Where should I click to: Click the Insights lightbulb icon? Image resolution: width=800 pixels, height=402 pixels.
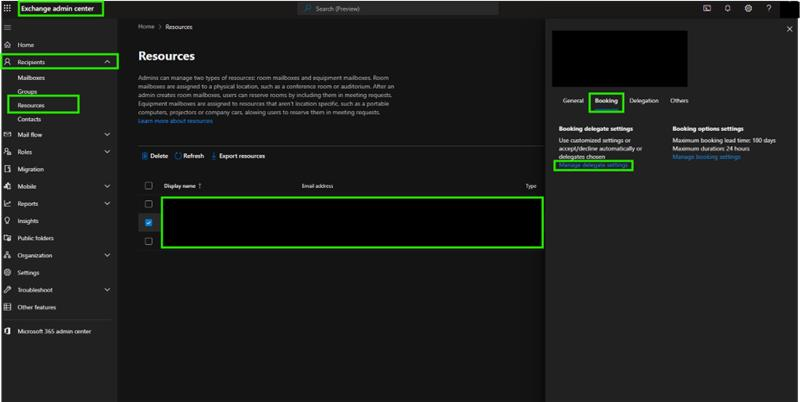7,221
